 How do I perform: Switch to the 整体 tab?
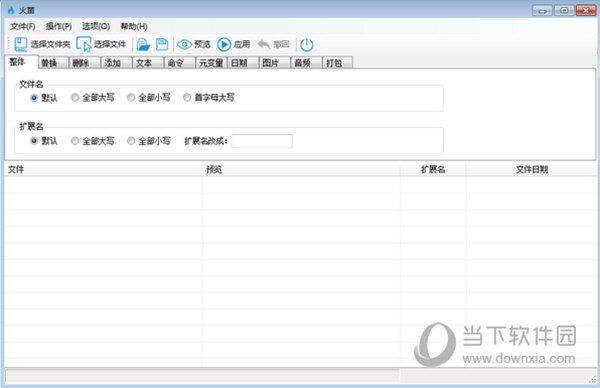point(21,62)
